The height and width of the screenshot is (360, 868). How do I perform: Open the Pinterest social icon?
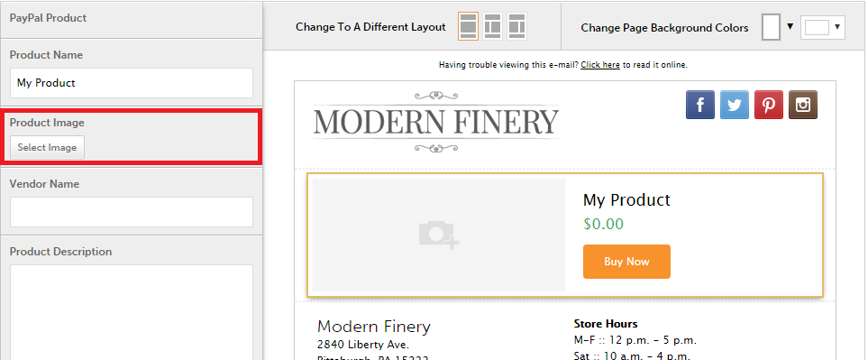pyautogui.click(x=769, y=105)
